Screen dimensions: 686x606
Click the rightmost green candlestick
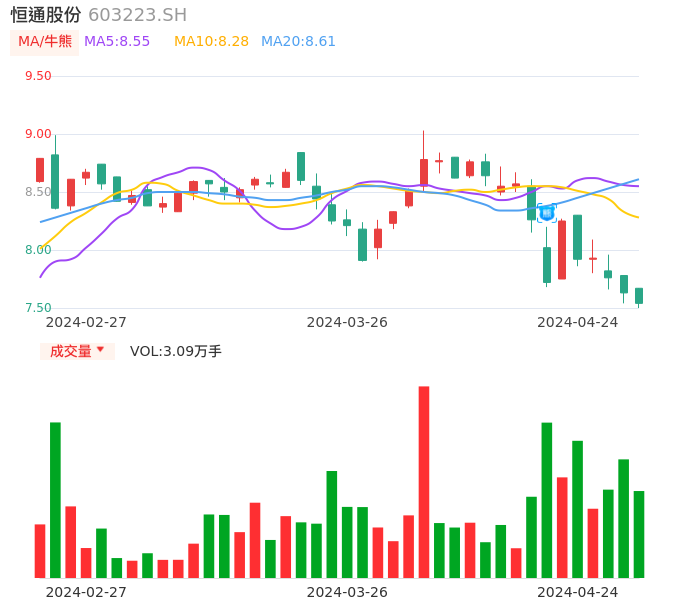pyautogui.click(x=639, y=296)
